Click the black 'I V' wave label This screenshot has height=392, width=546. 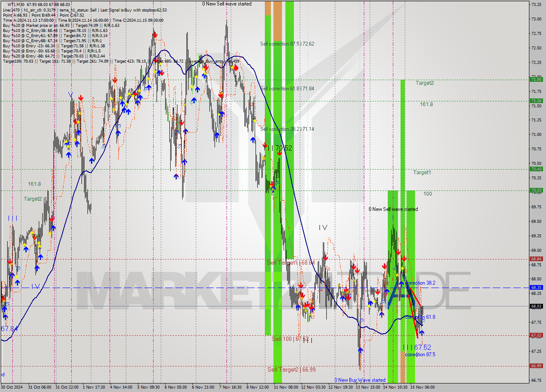tap(323, 228)
